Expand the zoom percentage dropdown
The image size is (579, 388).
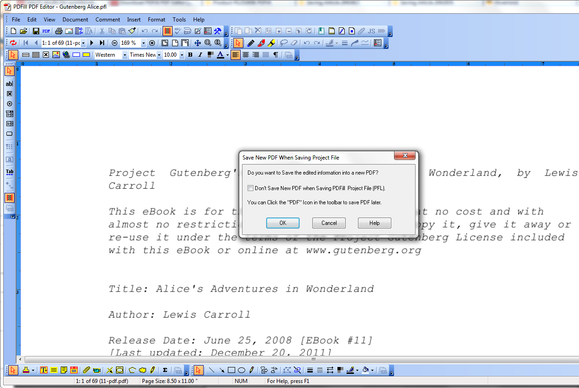143,43
